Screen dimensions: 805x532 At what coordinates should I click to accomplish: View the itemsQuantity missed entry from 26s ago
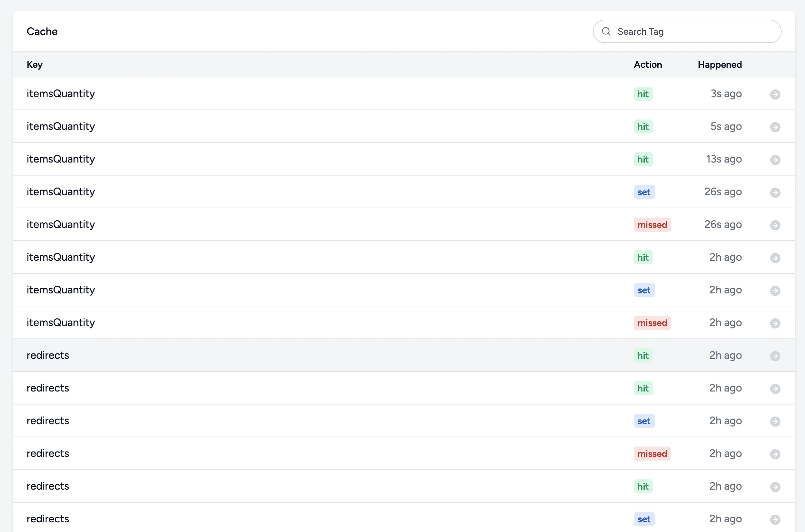point(775,225)
